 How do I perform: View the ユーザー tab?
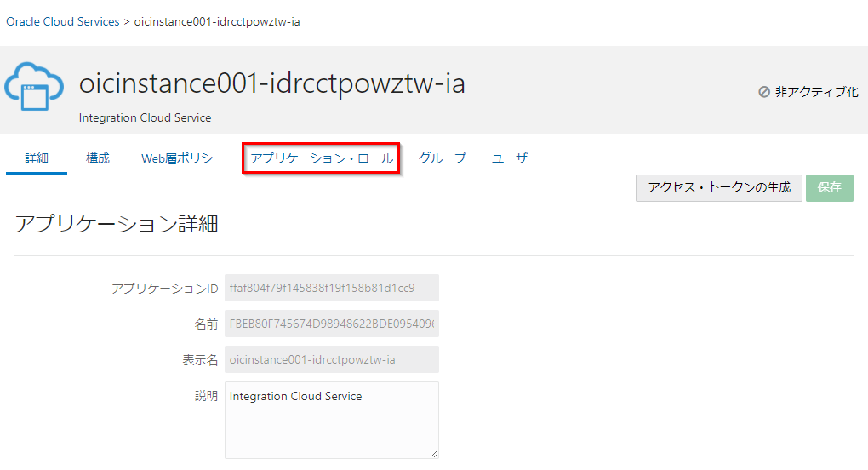[x=516, y=158]
